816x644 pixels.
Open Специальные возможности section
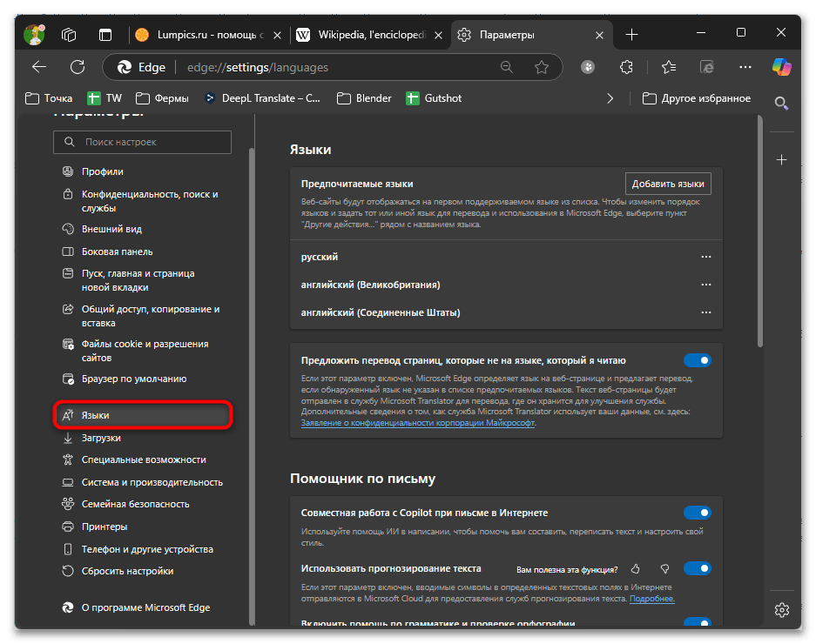point(144,460)
